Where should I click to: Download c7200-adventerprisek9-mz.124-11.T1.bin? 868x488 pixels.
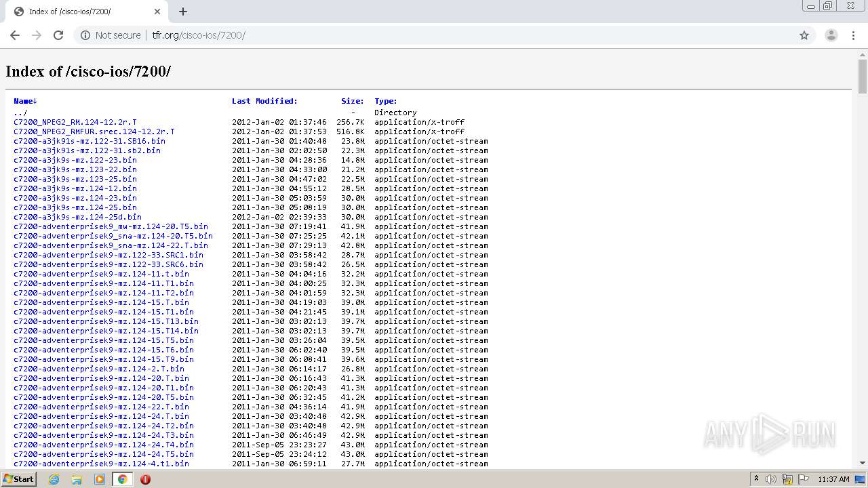104,284
